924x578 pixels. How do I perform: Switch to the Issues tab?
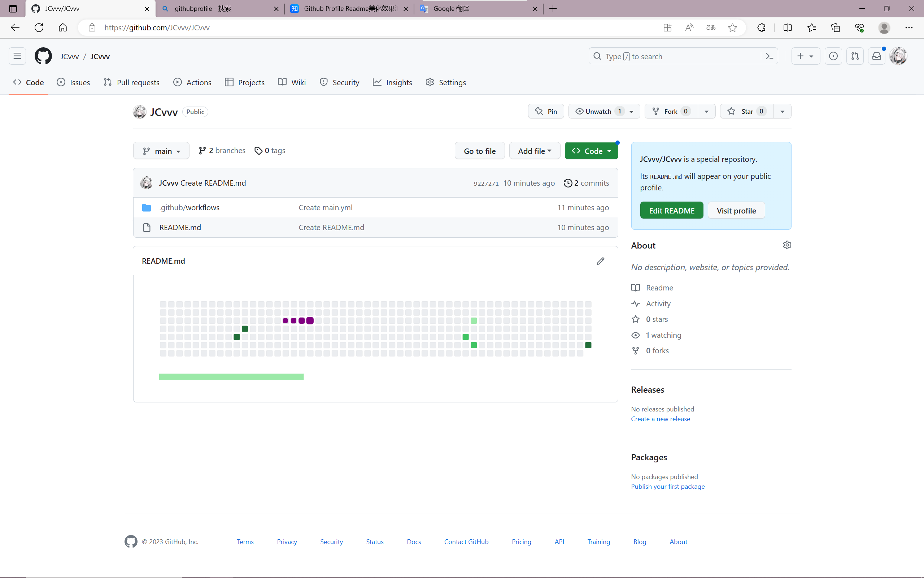click(x=73, y=82)
